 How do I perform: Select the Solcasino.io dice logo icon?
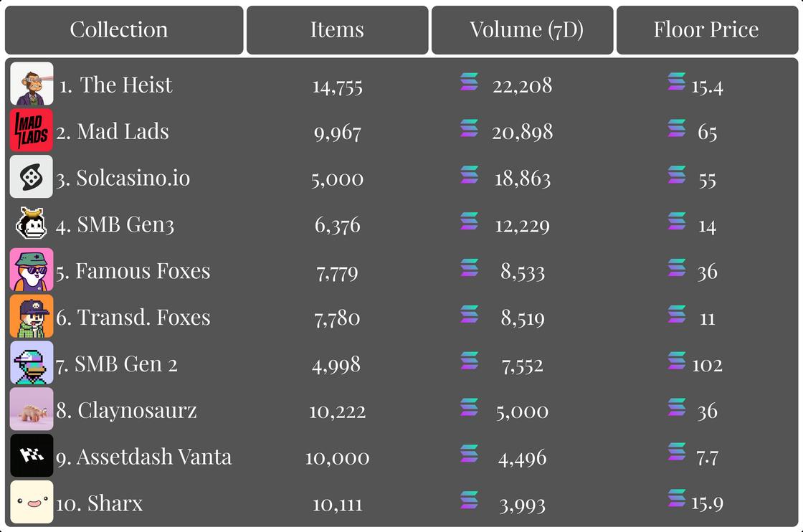pyautogui.click(x=32, y=176)
